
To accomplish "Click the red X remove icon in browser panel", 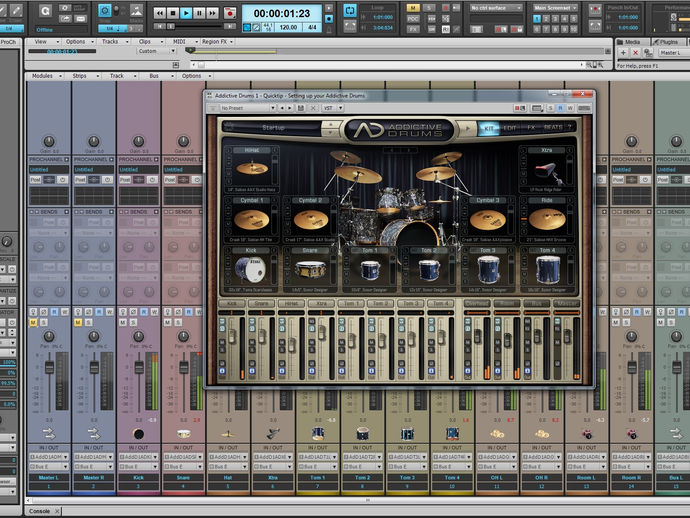I will pyautogui.click(x=635, y=53).
